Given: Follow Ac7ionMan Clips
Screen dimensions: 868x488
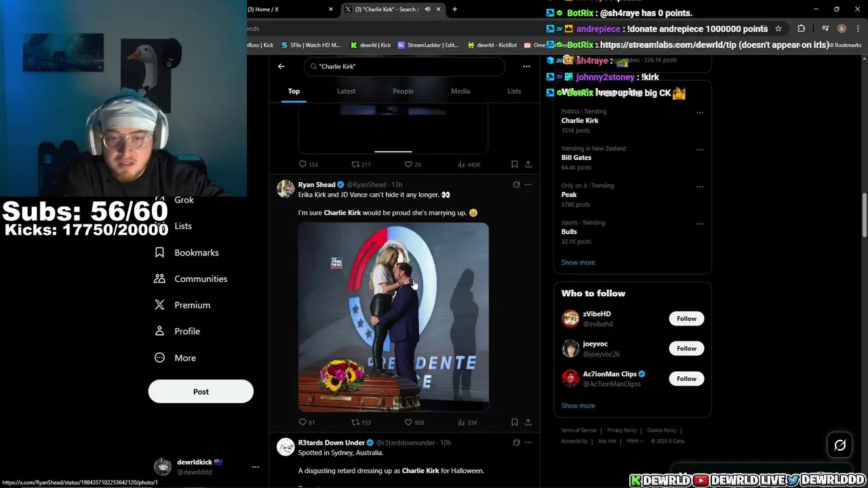Looking at the screenshot, I should (x=686, y=379).
